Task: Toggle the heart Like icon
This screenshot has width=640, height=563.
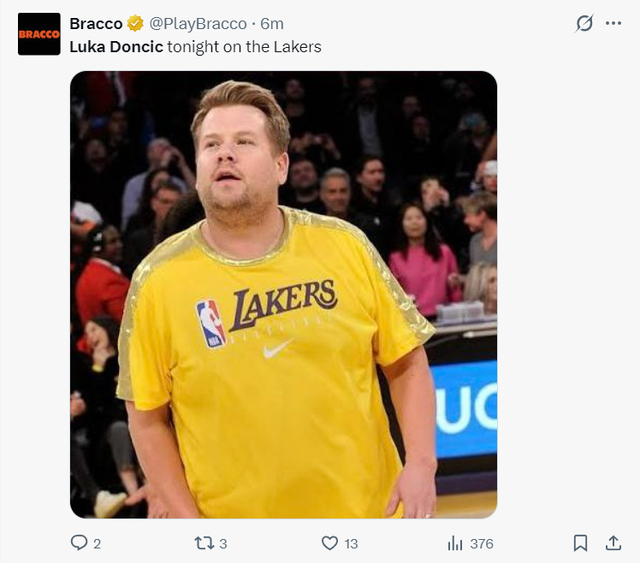Action: [330, 543]
